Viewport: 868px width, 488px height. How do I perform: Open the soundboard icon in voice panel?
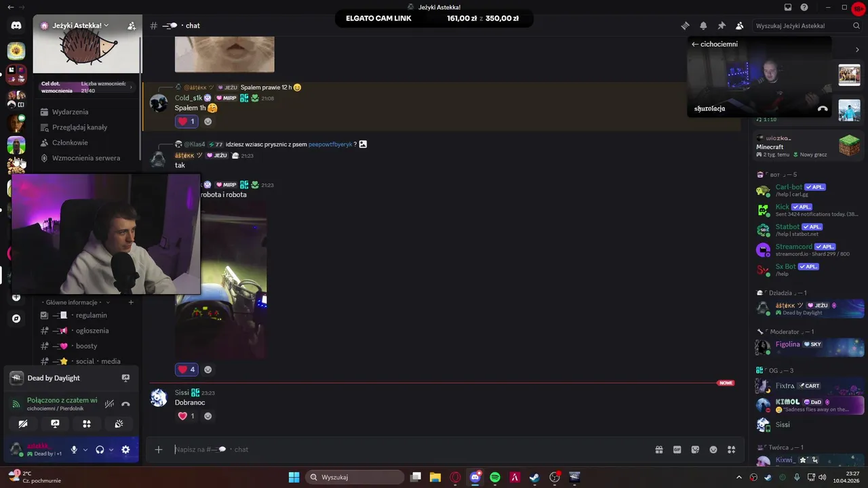119,424
